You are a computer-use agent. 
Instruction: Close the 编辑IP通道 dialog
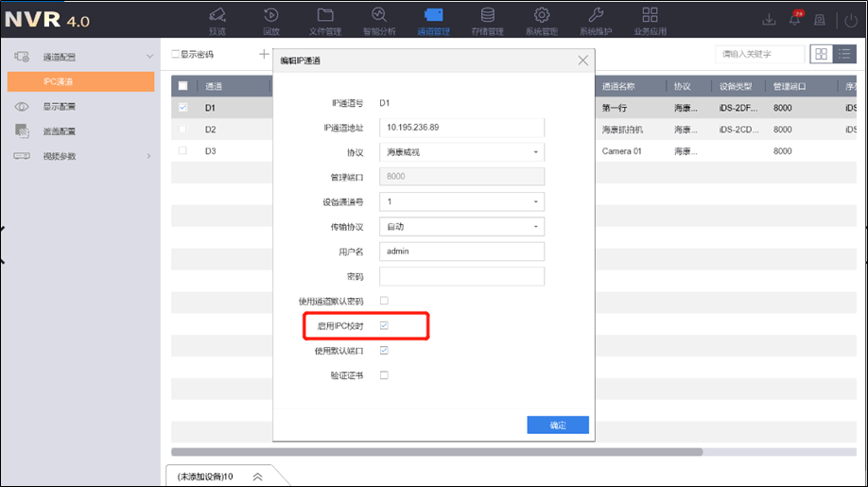(582, 61)
